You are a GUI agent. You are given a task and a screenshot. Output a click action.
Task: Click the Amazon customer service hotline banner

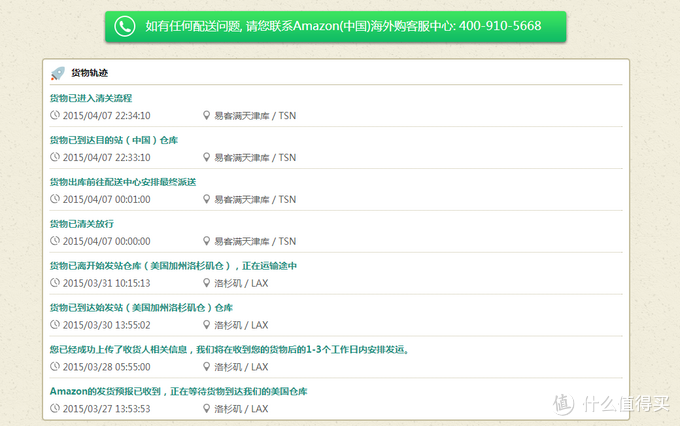click(335, 26)
